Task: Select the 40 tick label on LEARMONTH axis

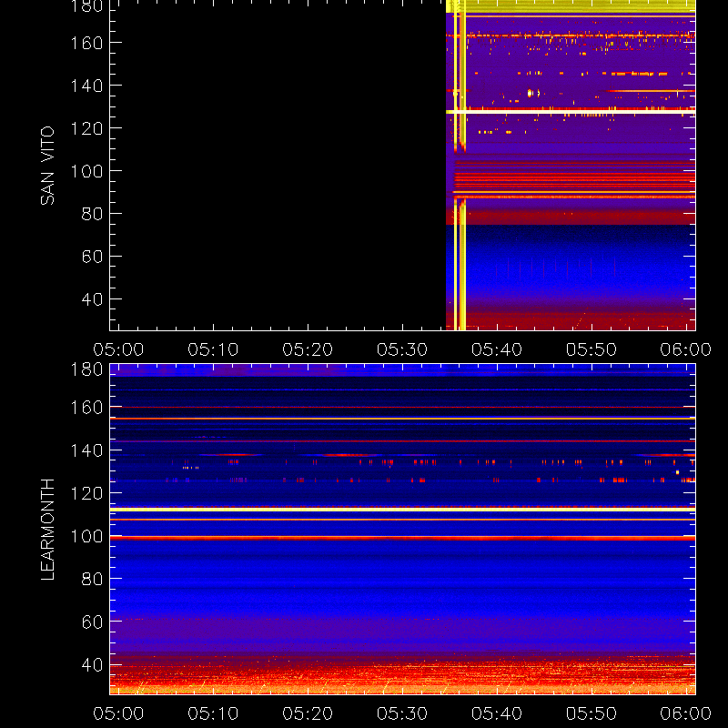Action: point(92,664)
